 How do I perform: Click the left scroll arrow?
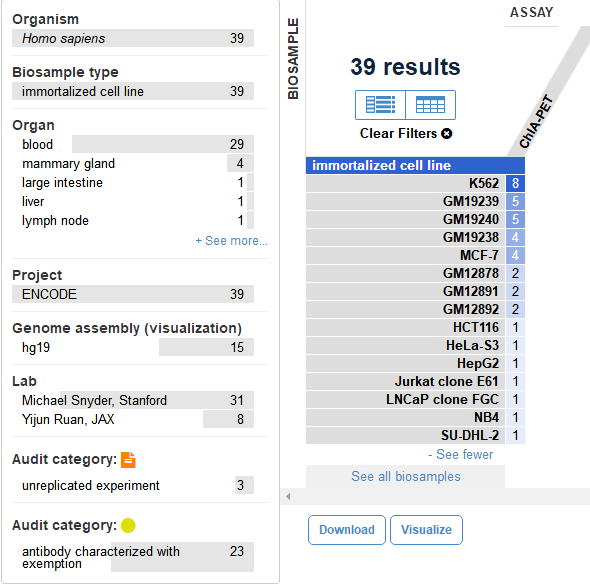(x=288, y=497)
